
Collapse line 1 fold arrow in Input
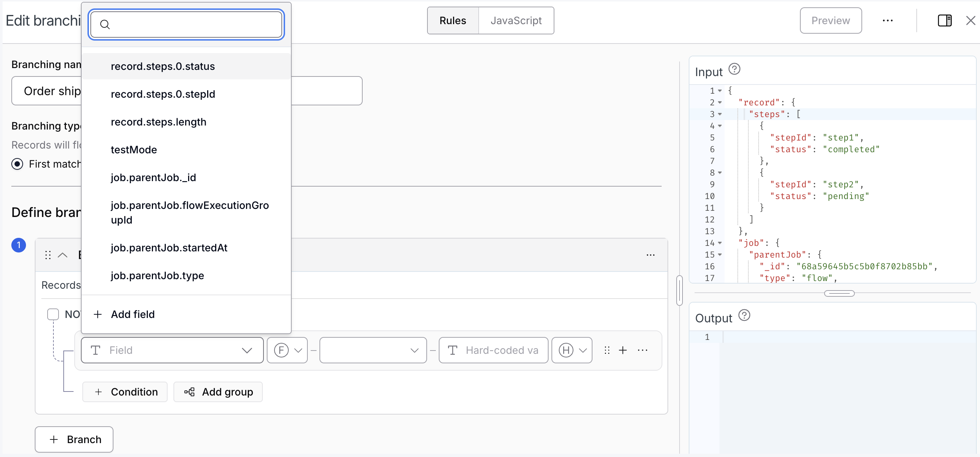coord(720,91)
